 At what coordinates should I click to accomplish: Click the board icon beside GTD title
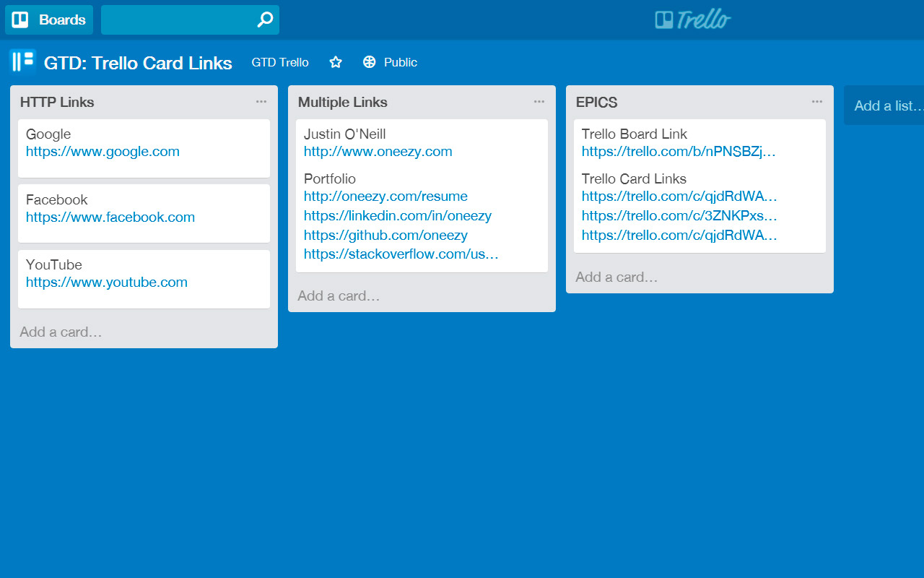click(23, 62)
